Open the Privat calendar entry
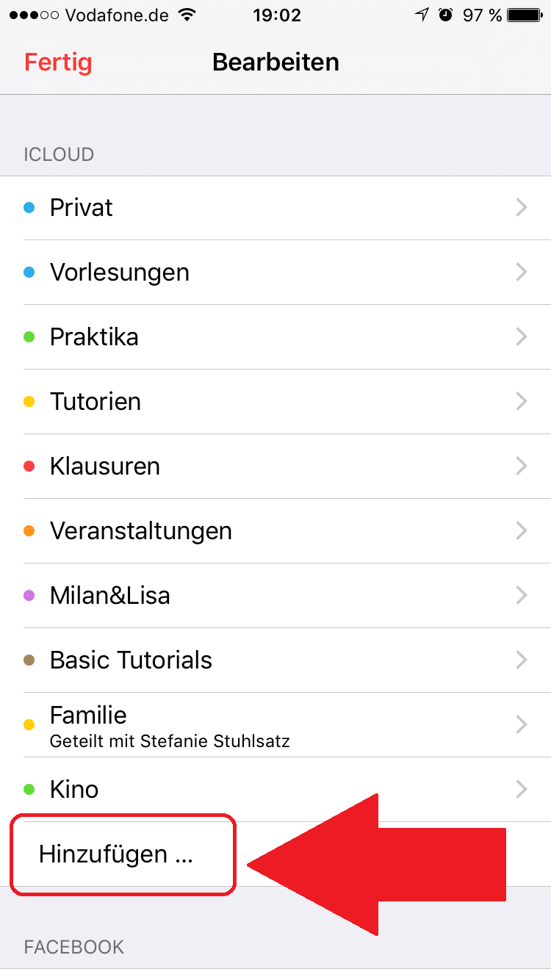This screenshot has width=551, height=980. click(82, 208)
